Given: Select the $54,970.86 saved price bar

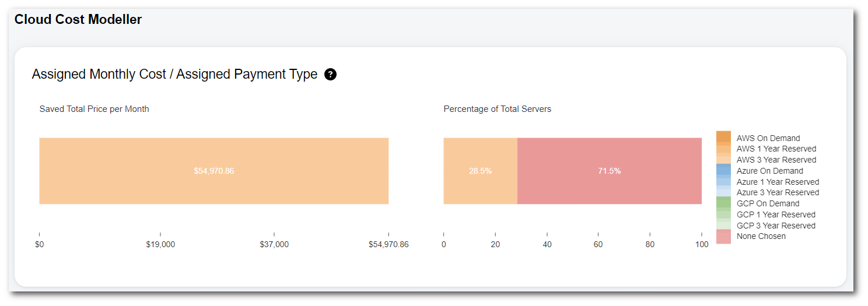Looking at the screenshot, I should coord(213,171).
